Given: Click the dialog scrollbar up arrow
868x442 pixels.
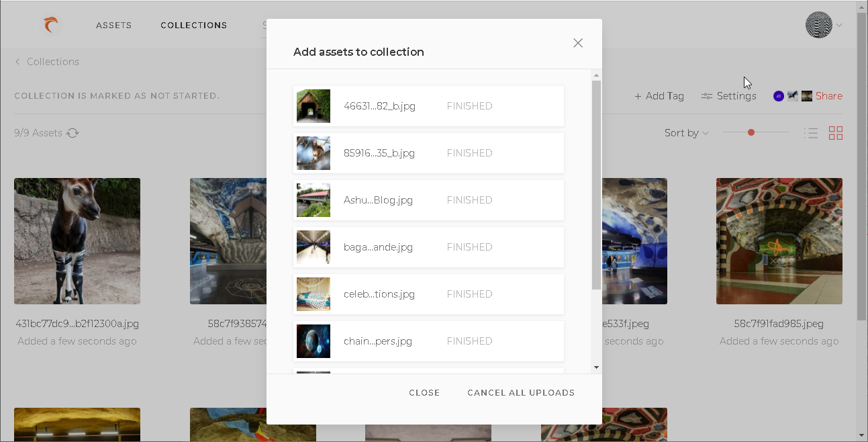Looking at the screenshot, I should tap(596, 75).
